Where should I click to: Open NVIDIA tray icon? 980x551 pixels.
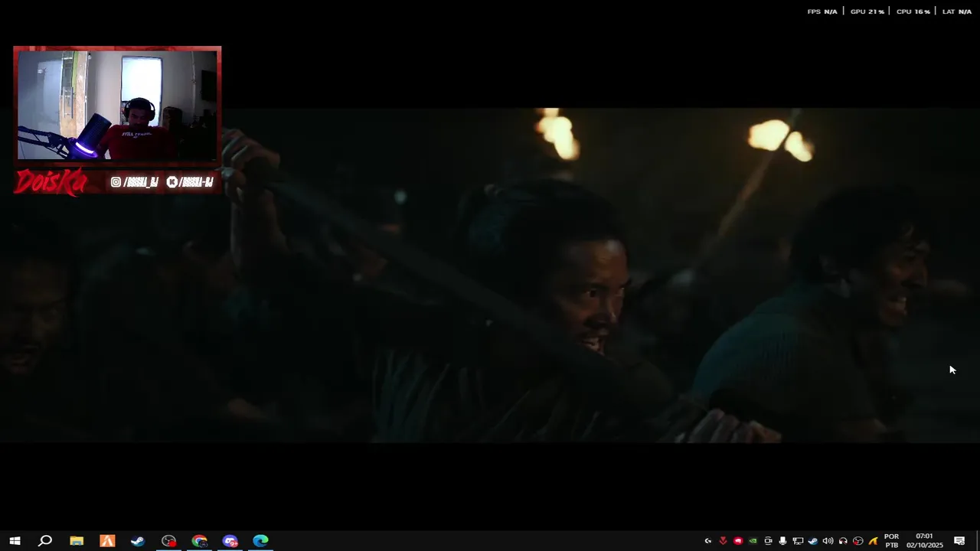[x=753, y=541]
